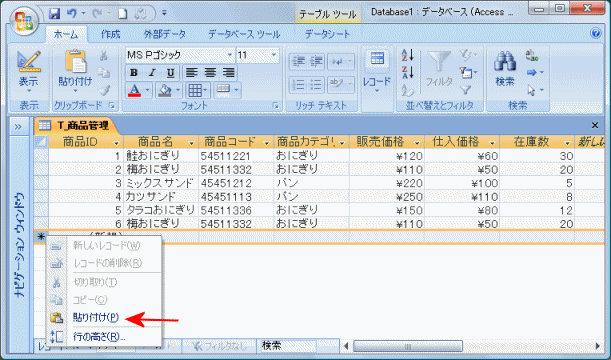611x360 pixels.
Task: Apply the fill color bucket
Action: point(165,91)
